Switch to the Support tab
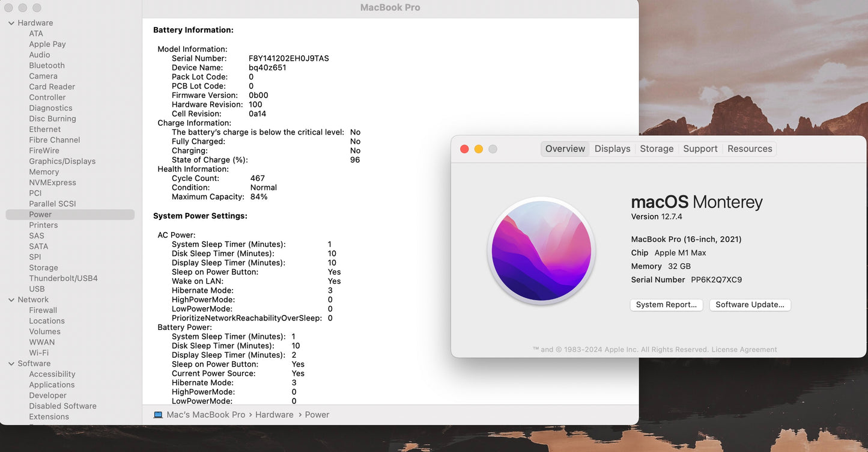The image size is (868, 452). tap(700, 148)
